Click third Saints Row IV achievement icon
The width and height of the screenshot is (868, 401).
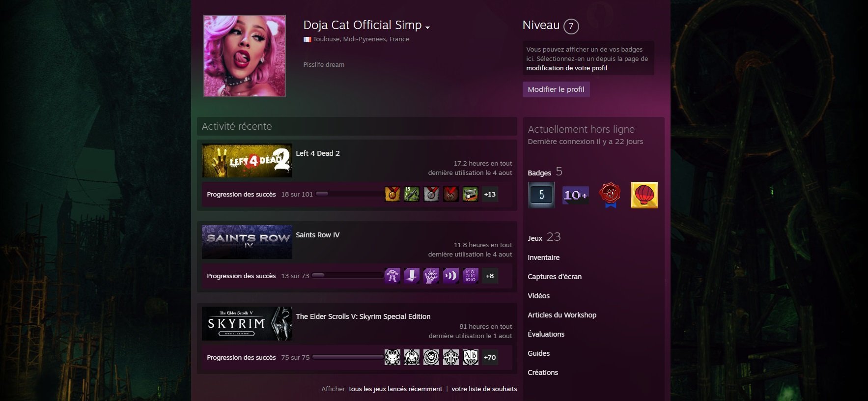coord(431,276)
